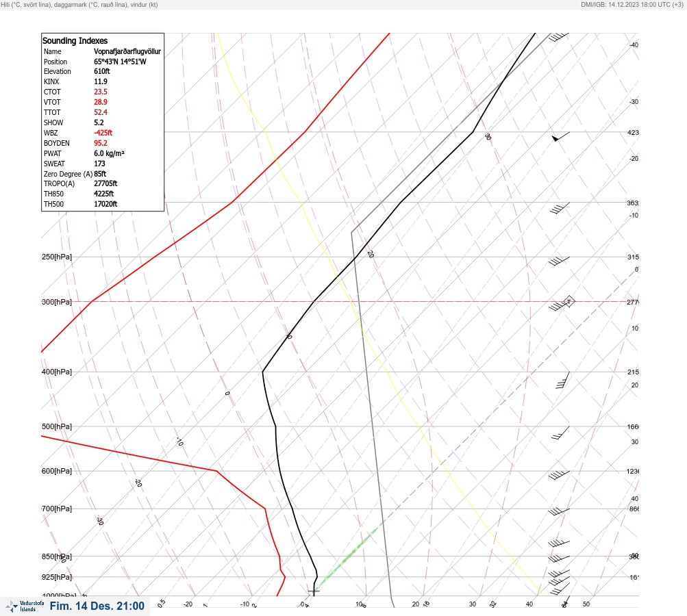687x616 pixels.
Task: Click the 400[hPa] pressure label
Action: pos(57,372)
